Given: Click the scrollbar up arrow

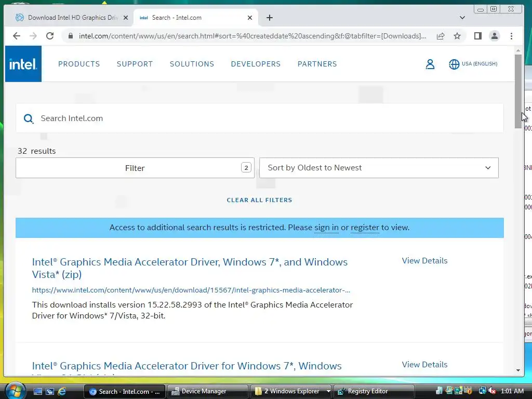Looking at the screenshot, I should 518,50.
